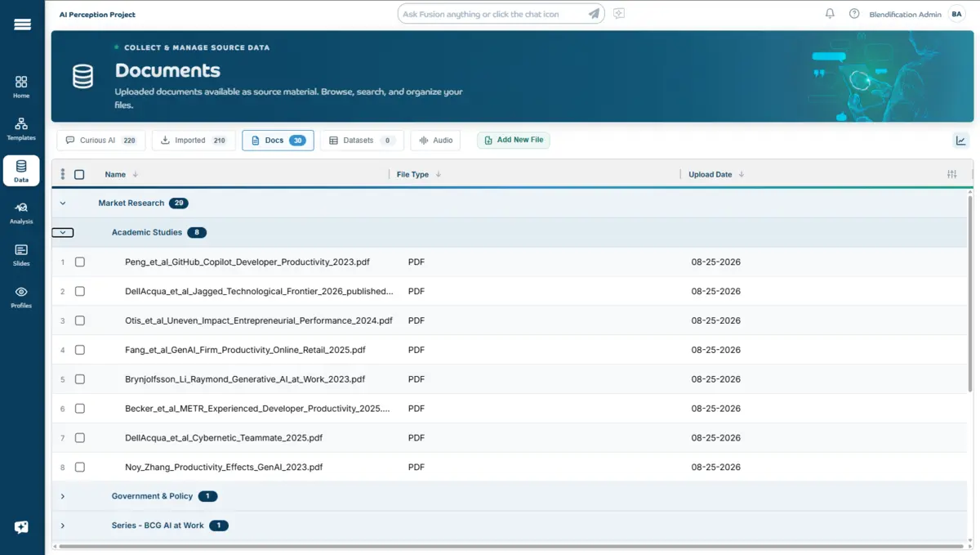Click the Upload Date column header
980x555 pixels.
[710, 174]
